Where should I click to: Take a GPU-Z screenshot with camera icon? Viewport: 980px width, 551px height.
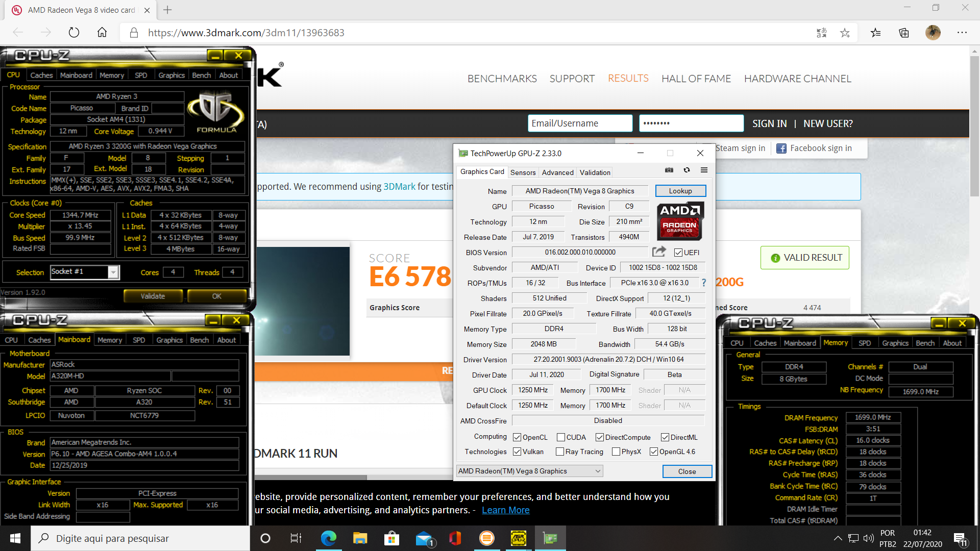pyautogui.click(x=669, y=170)
